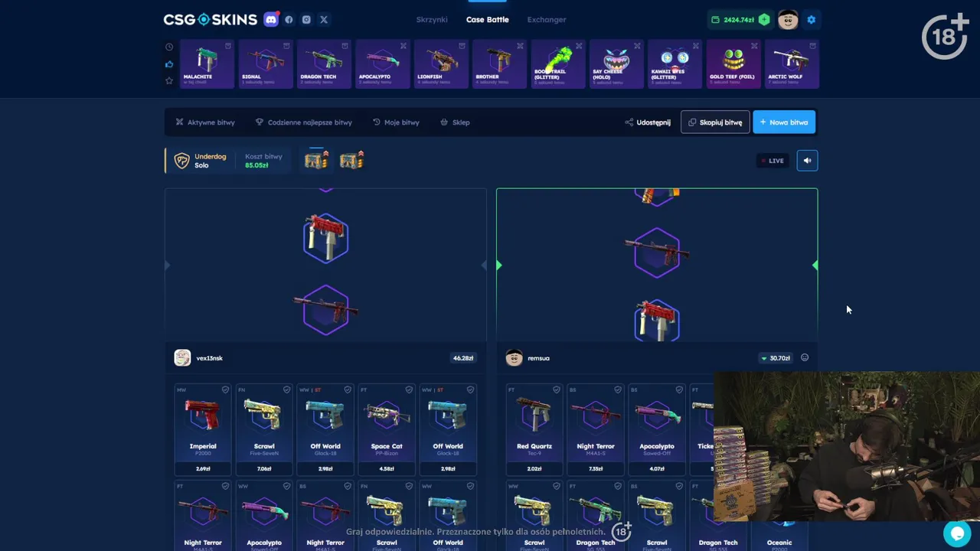980x551 pixels.
Task: Open Codzienne najlepsze bitwy tab
Action: click(x=304, y=122)
